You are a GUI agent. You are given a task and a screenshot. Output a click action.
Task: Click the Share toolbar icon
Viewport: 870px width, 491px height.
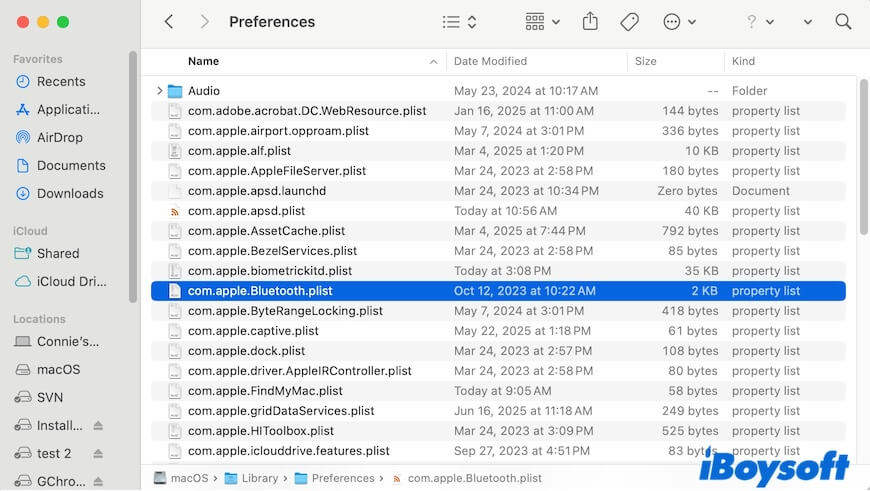[590, 21]
